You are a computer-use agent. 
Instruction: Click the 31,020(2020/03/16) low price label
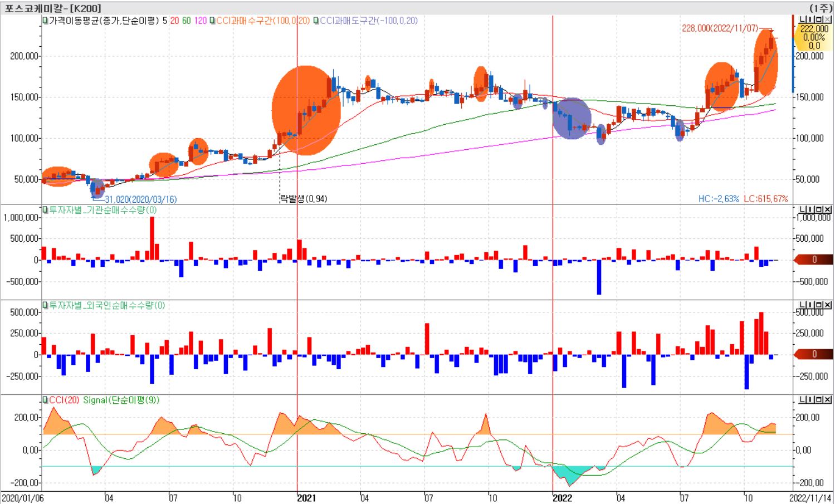140,199
